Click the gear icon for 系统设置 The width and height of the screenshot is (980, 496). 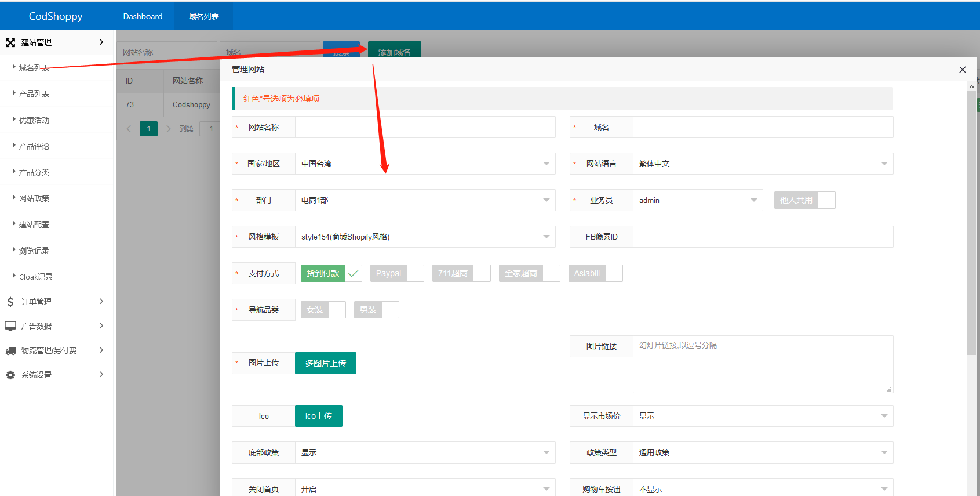pos(10,375)
